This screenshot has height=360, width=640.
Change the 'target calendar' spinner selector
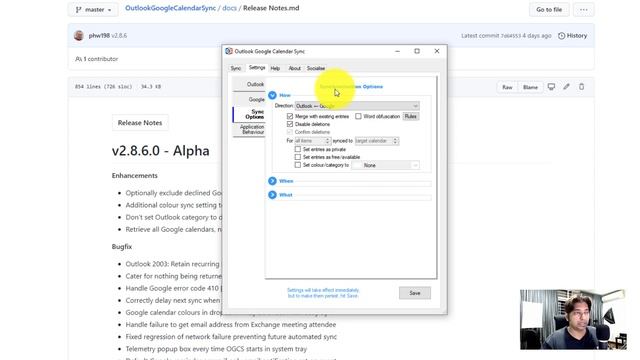(377, 141)
